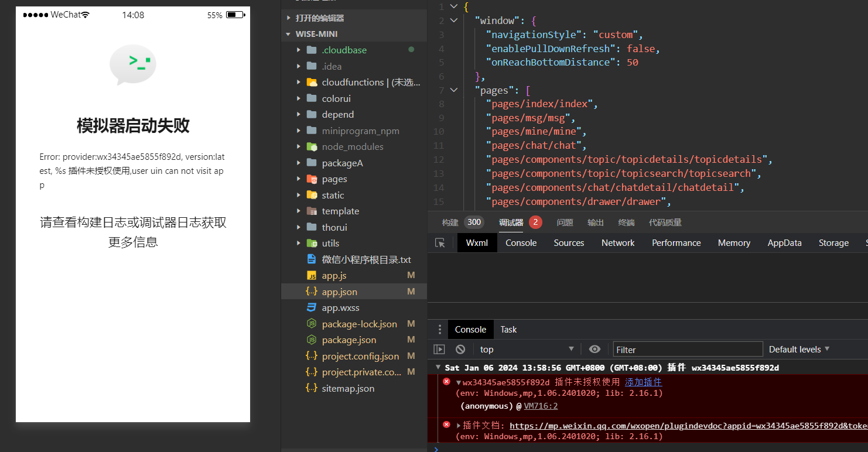This screenshot has height=452, width=868.
Task: Expand the 打开的编辑器 section
Action: pos(288,18)
